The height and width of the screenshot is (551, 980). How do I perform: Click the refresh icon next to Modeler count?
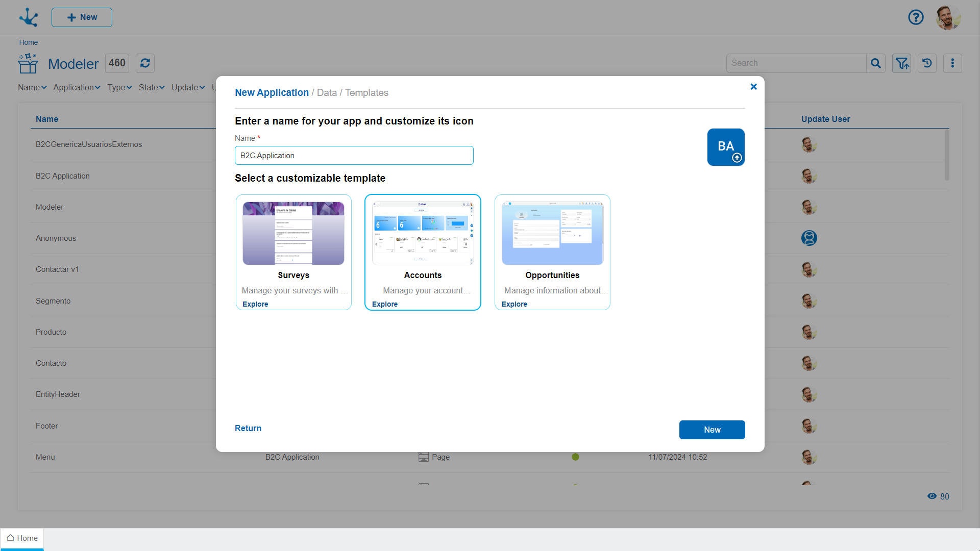tap(145, 63)
